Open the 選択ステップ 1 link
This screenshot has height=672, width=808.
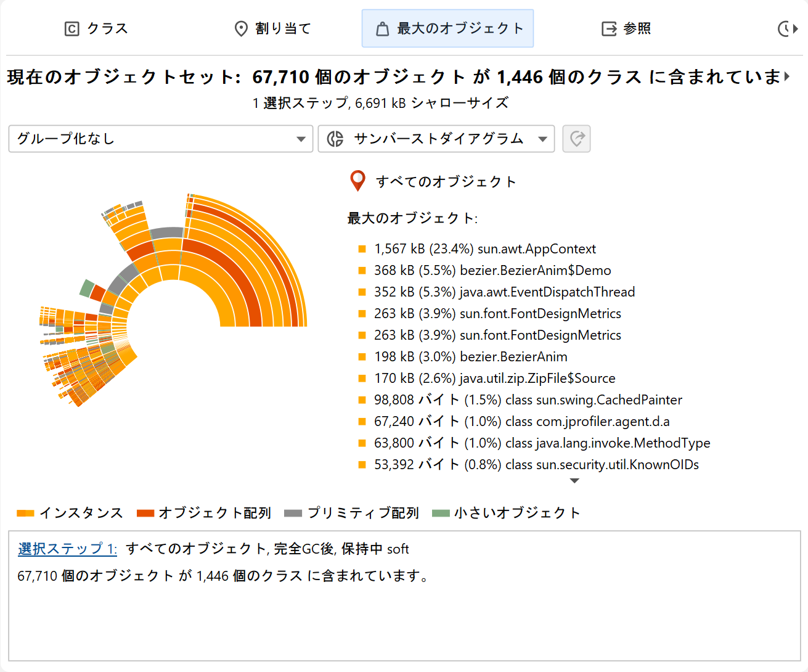click(x=67, y=549)
